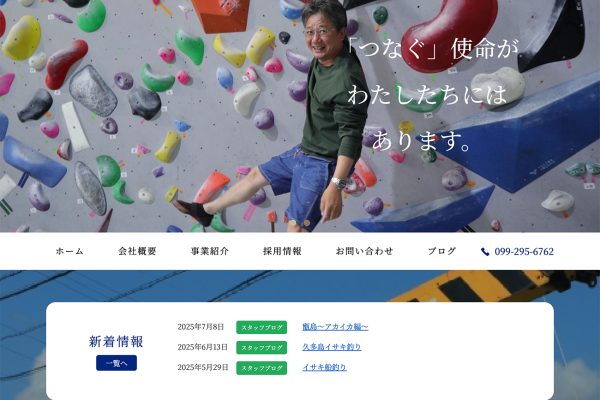Click the phone number 099-295-6762

pyautogui.click(x=524, y=251)
